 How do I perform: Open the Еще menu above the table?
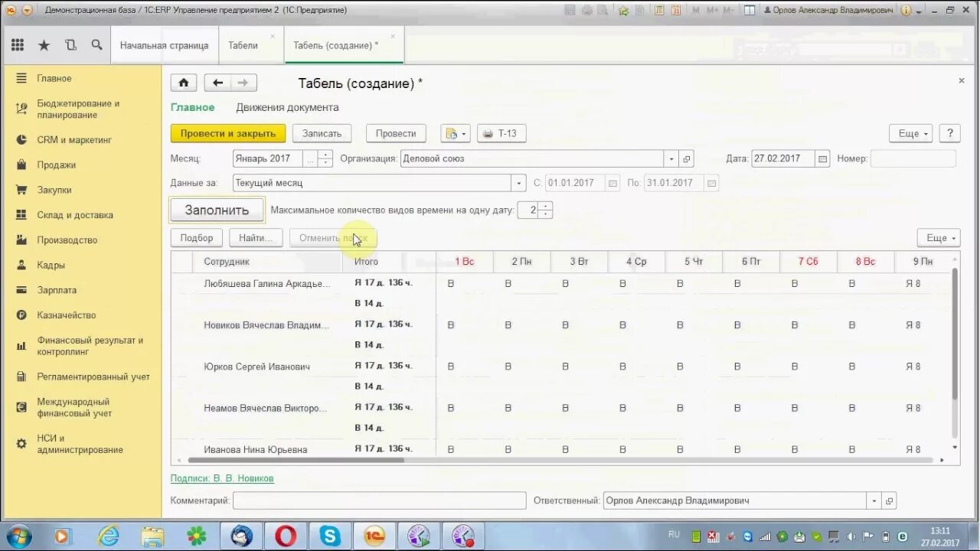tap(939, 238)
